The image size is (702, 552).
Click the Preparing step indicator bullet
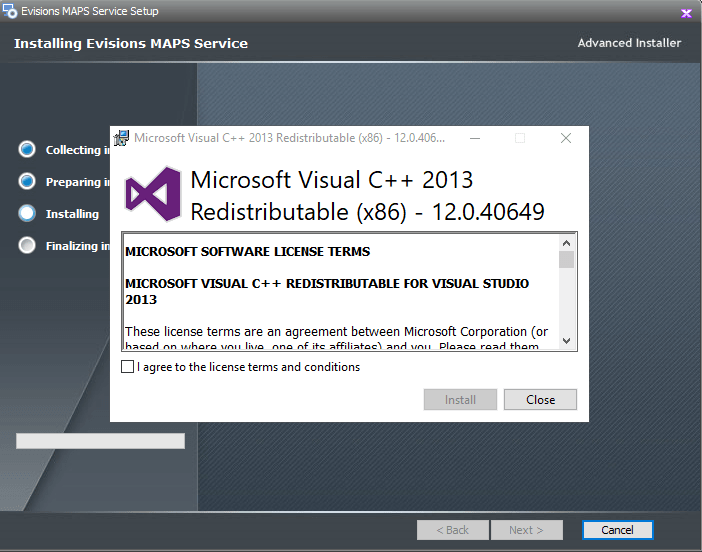(27, 181)
